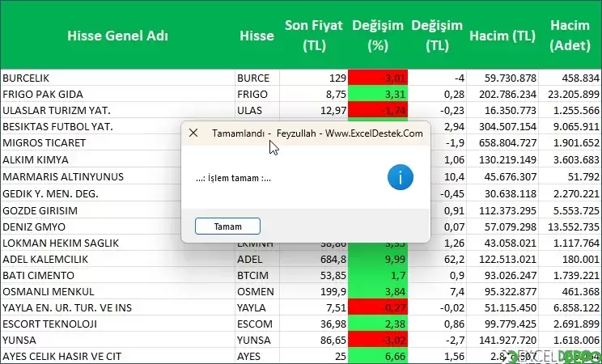
Task: Click the ULAS ticker cell
Action: pyautogui.click(x=257, y=110)
